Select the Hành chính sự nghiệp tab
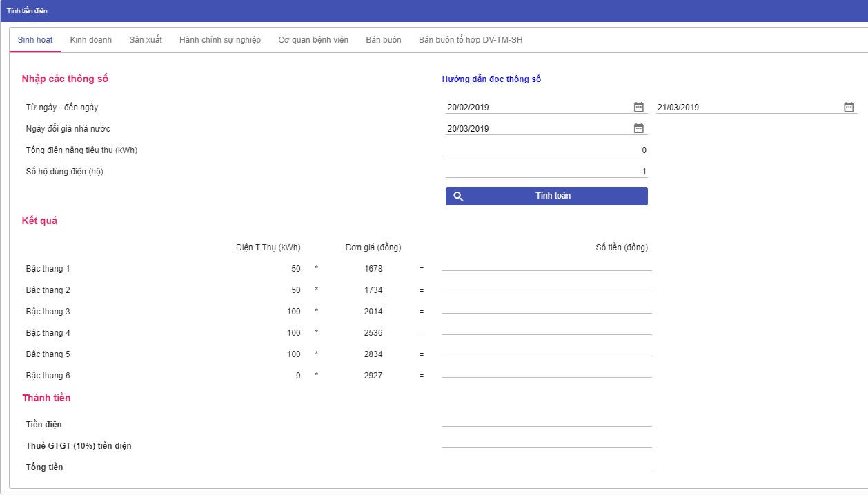The height and width of the screenshot is (495, 868). click(220, 40)
